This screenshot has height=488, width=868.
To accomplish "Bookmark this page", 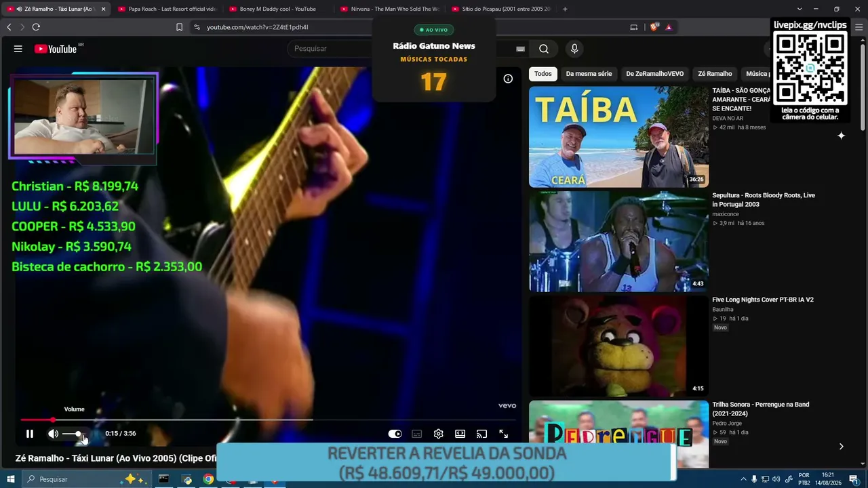I will [x=179, y=27].
